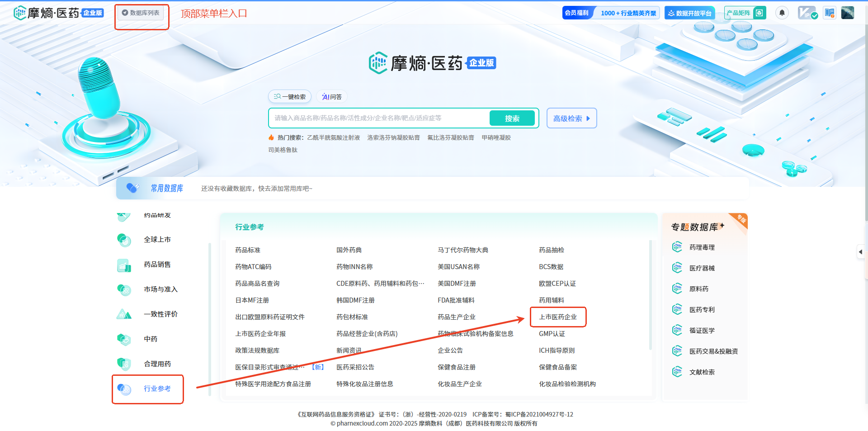This screenshot has width=868, height=431.
Task: Expand the right-edge collapsed side panel arrow
Action: click(861, 252)
